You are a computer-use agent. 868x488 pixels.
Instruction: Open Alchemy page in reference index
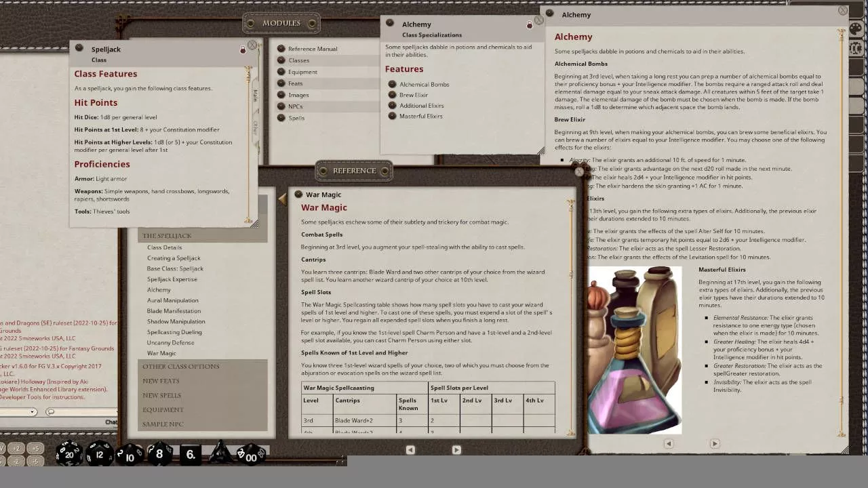click(x=159, y=290)
